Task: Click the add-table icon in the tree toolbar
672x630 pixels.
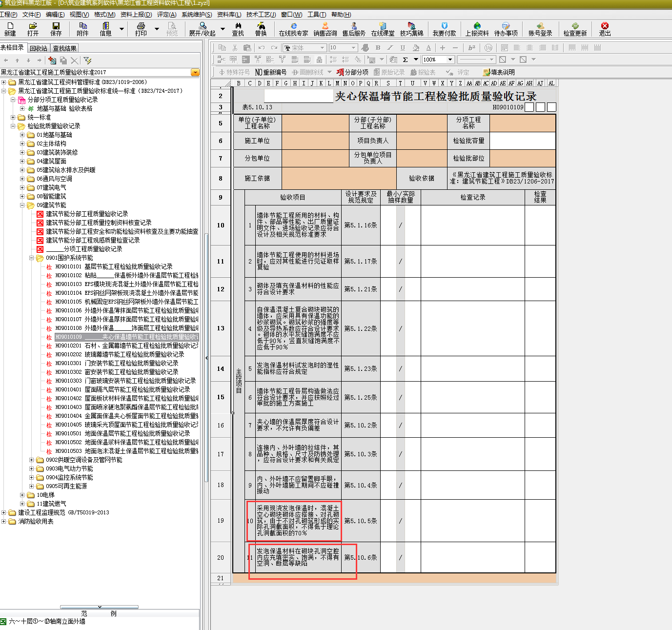Action: [52, 61]
